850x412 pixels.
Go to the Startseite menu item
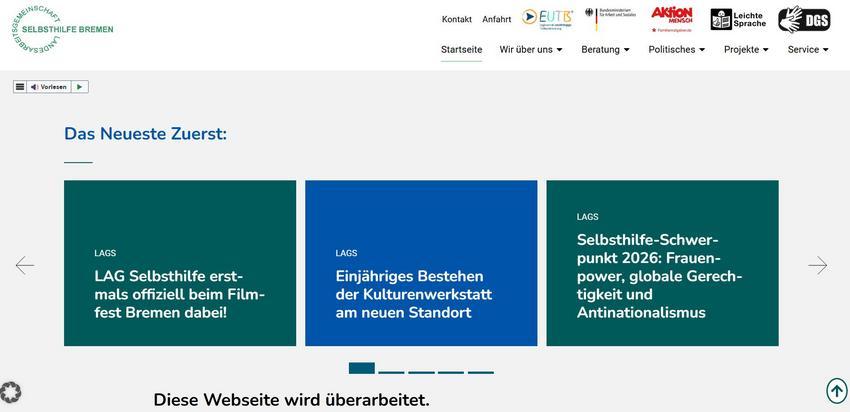coord(461,49)
